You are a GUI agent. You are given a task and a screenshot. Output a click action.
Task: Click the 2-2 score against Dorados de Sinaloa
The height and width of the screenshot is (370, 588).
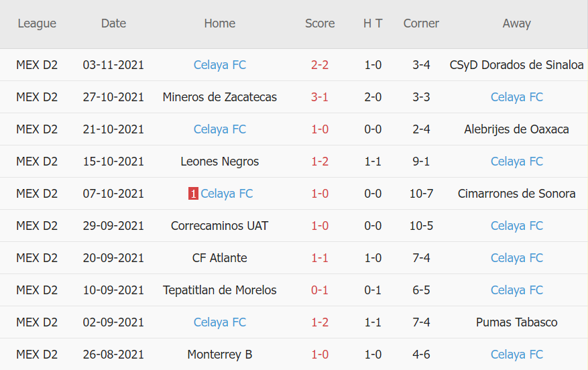pyautogui.click(x=320, y=65)
